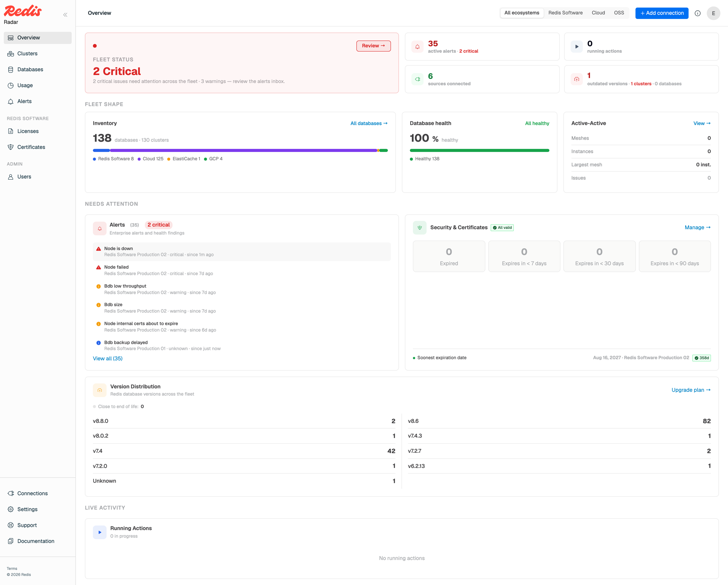Click the Alerts bell icon in sidebar
Screen dimensions: 728x585
tap(11, 101)
